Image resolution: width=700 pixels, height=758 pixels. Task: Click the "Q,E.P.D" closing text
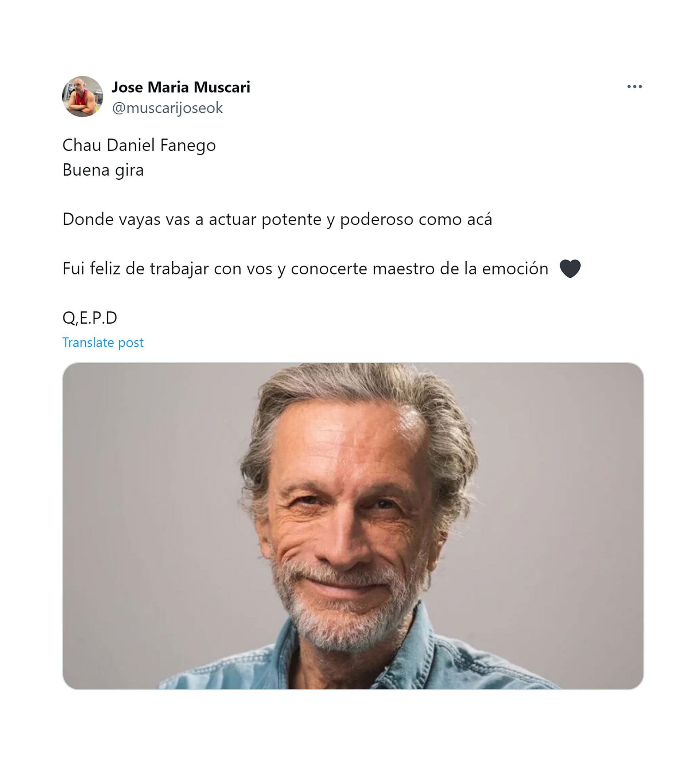click(x=90, y=318)
